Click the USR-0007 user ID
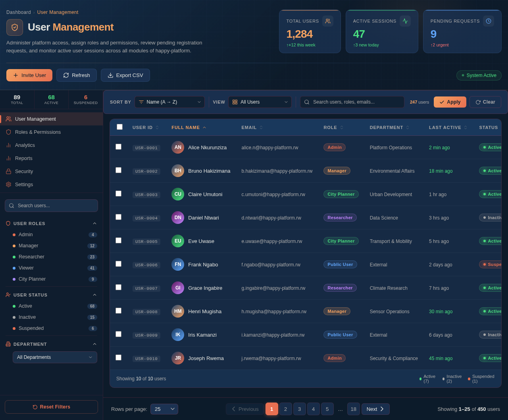This screenshot has width=508, height=420. pos(146,289)
